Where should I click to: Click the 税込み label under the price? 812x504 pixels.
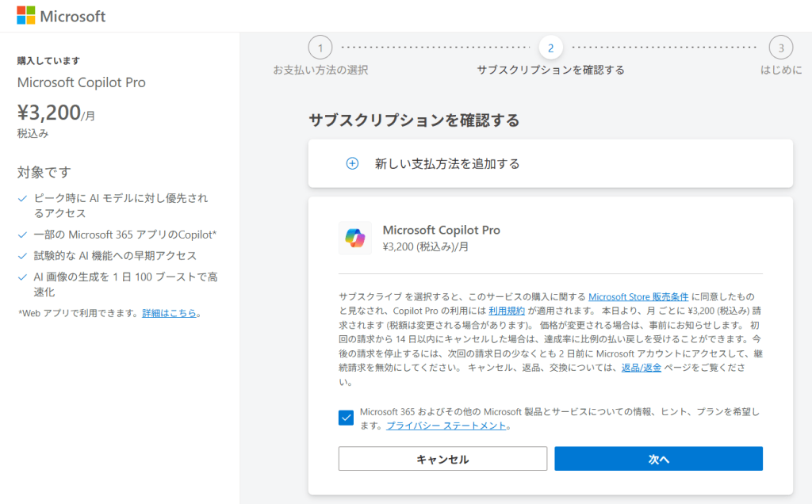click(33, 133)
